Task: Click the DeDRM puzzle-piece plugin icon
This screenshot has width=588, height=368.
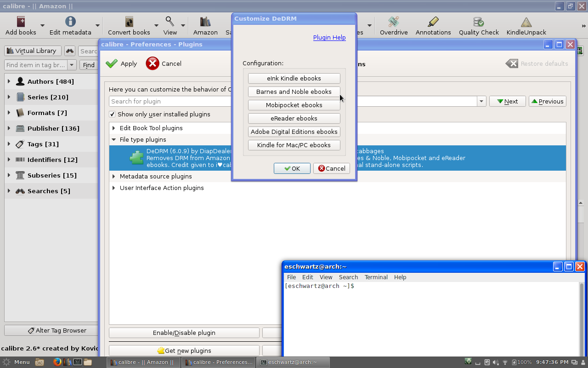Action: [137, 158]
